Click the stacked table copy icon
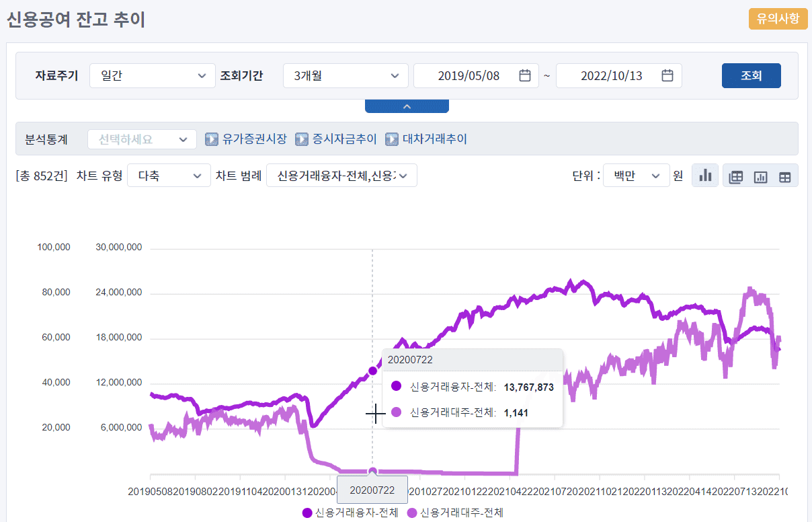This screenshot has height=522, width=812. pyautogui.click(x=736, y=177)
